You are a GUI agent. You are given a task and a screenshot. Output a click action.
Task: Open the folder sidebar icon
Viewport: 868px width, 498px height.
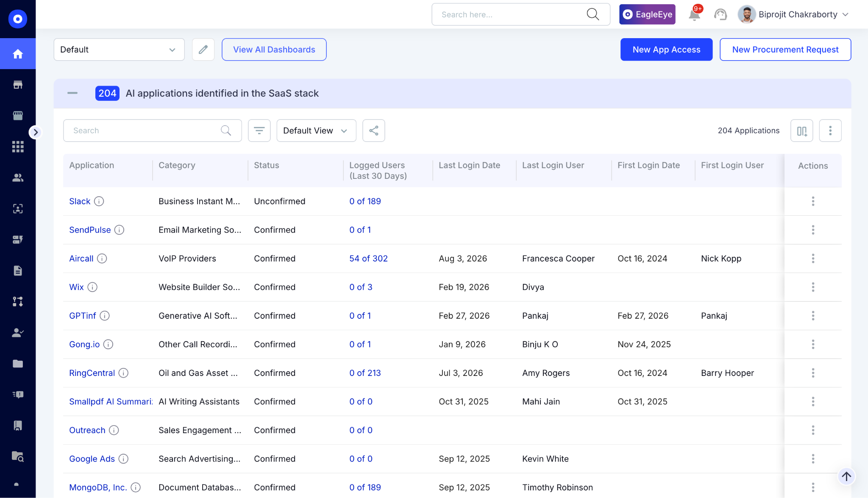(18, 364)
